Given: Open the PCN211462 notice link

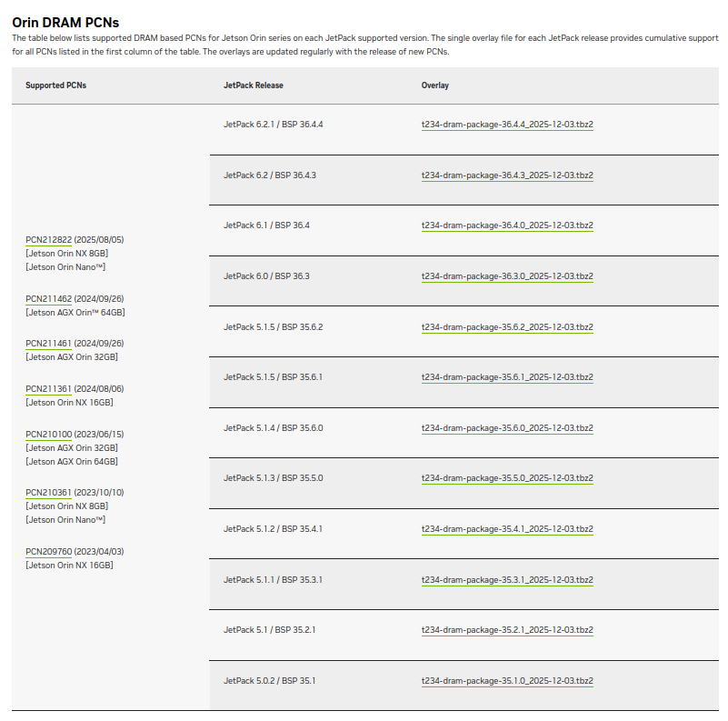Looking at the screenshot, I should (48, 298).
